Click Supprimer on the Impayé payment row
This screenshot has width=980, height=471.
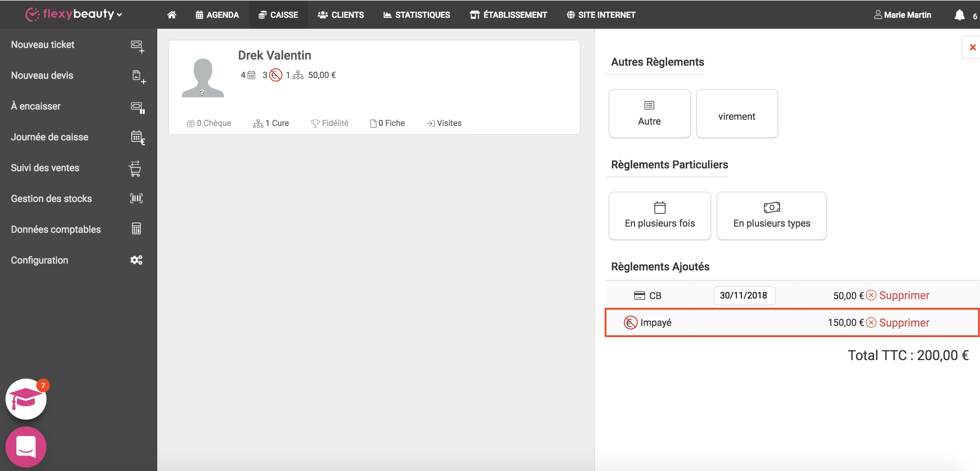(x=904, y=323)
